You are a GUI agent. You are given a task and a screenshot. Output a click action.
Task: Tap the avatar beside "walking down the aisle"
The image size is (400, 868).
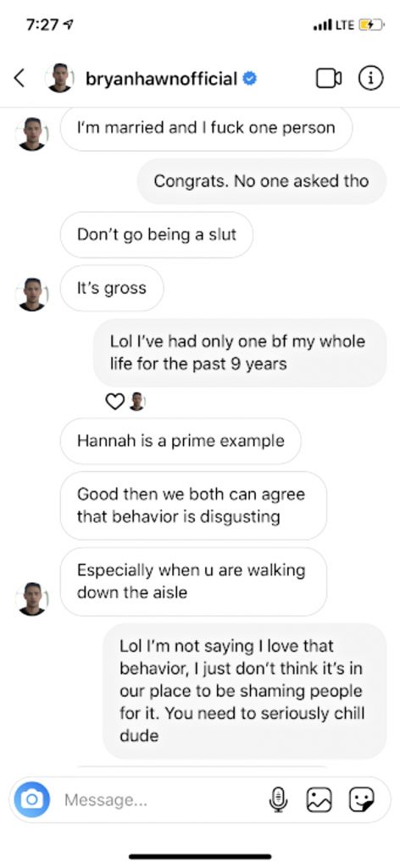click(x=32, y=599)
